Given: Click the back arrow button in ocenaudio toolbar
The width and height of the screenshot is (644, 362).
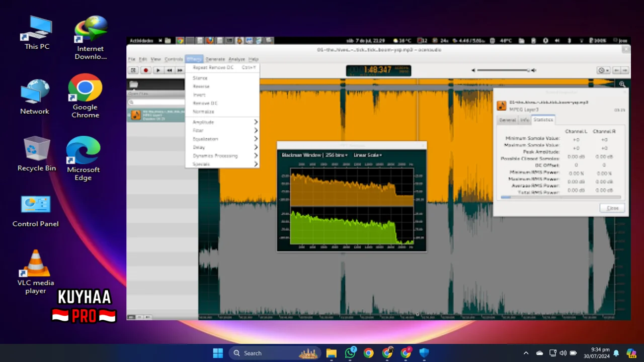Looking at the screenshot, I should click(x=616, y=70).
